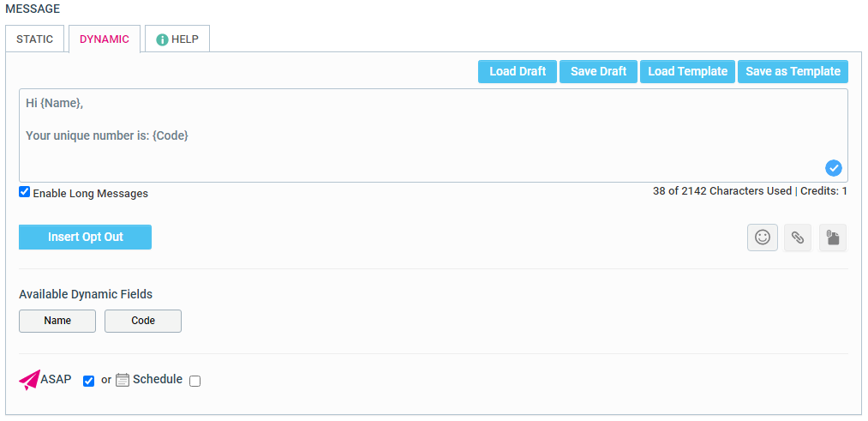
Task: Toggle Enable Long Messages checkbox
Action: [x=25, y=192]
